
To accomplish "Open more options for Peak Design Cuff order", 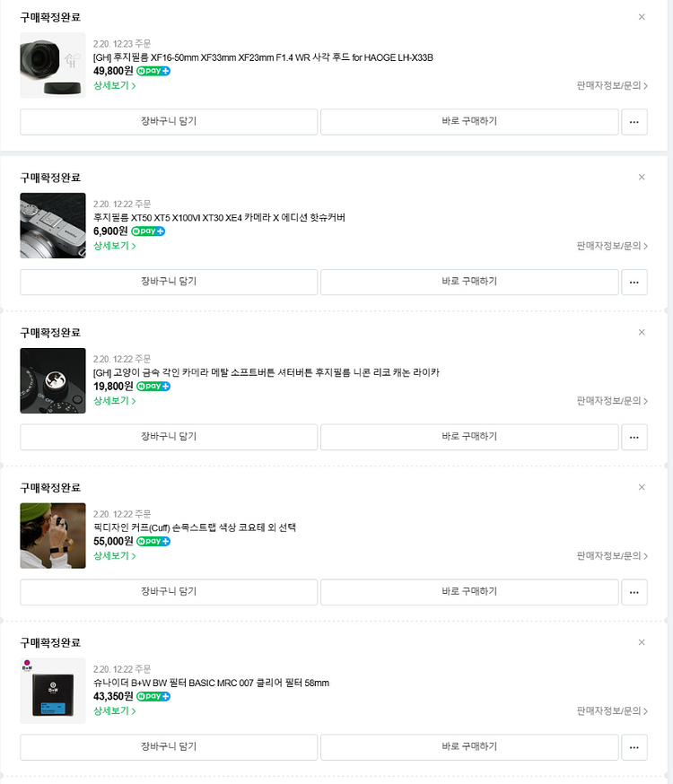I will tap(634, 592).
